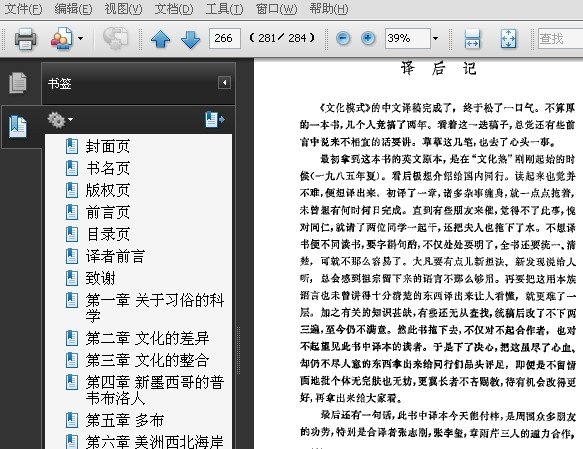Image resolution: width=583 pixels, height=449 pixels.
Task: Click the bookmark icon beside 第二章 文化的差异
Action: point(72,338)
